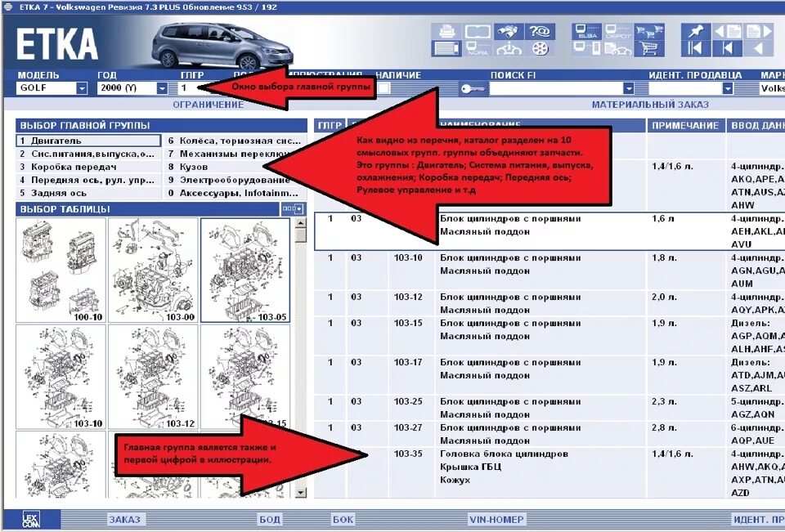Open the МАТЕРИАЛЬНЫЙ ЗАКАЗ tab
The height and width of the screenshot is (532, 785).
(650, 105)
